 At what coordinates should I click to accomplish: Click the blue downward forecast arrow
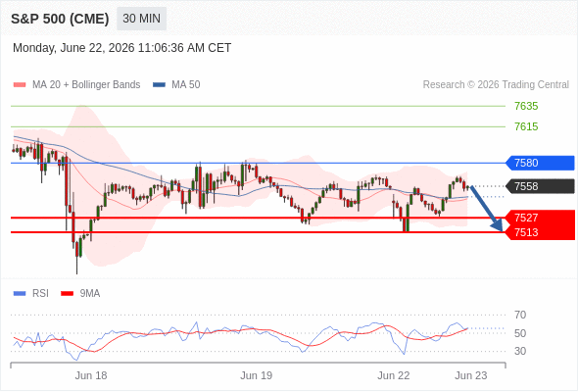tap(487, 209)
